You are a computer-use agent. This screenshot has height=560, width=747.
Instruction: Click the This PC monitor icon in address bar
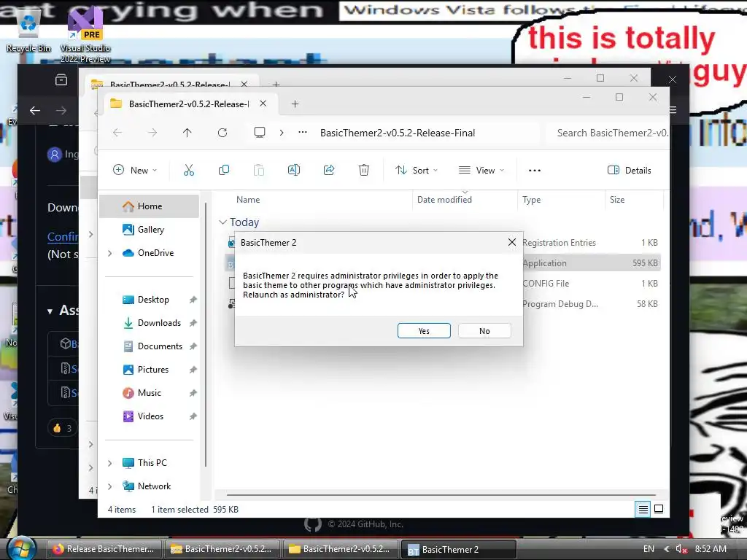[x=260, y=133]
